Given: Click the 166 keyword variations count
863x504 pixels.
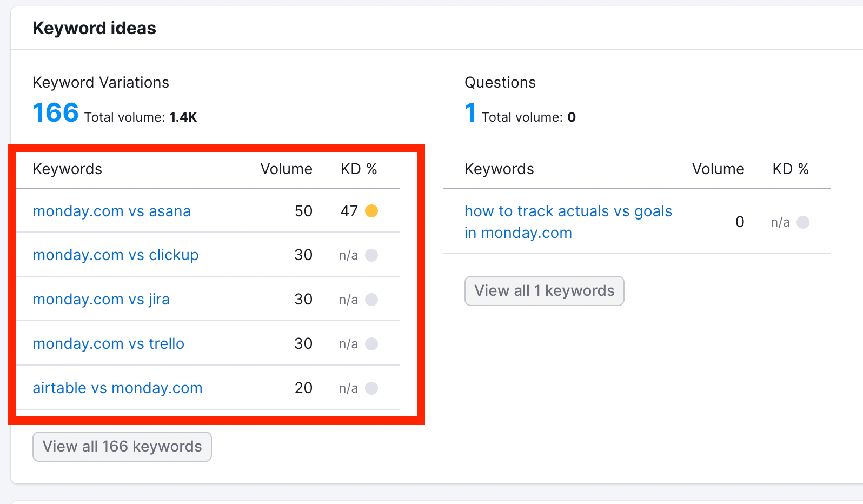Looking at the screenshot, I should [56, 113].
